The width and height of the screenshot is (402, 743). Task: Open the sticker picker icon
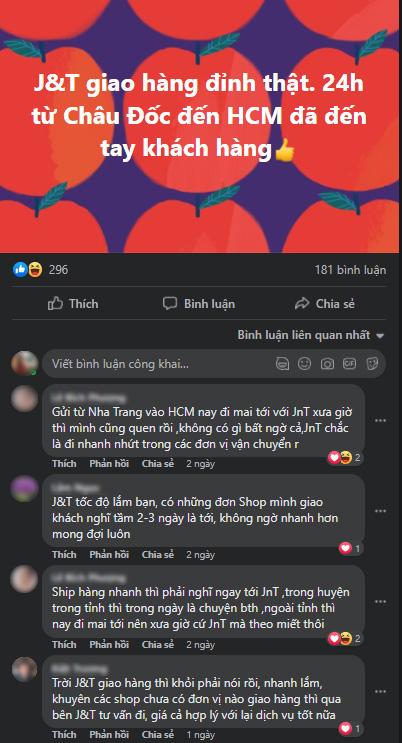click(372, 364)
